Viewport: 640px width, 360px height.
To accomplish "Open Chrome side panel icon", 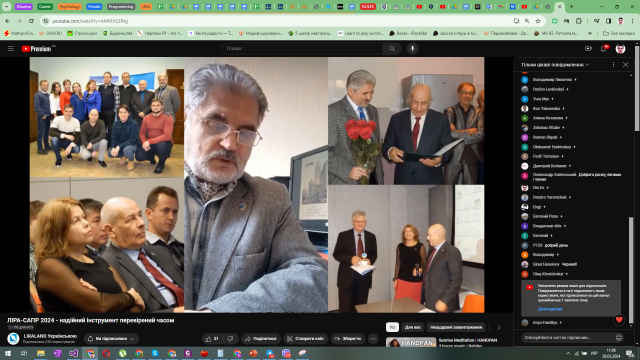I will pyautogui.click(x=609, y=21).
